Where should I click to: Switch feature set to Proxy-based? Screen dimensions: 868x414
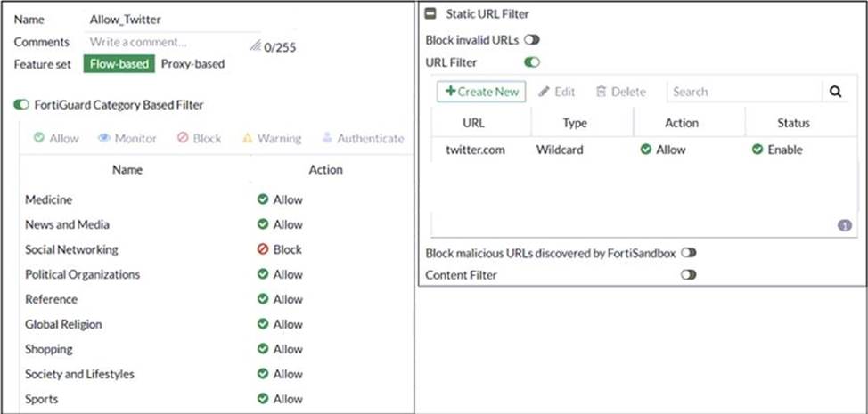(x=192, y=64)
